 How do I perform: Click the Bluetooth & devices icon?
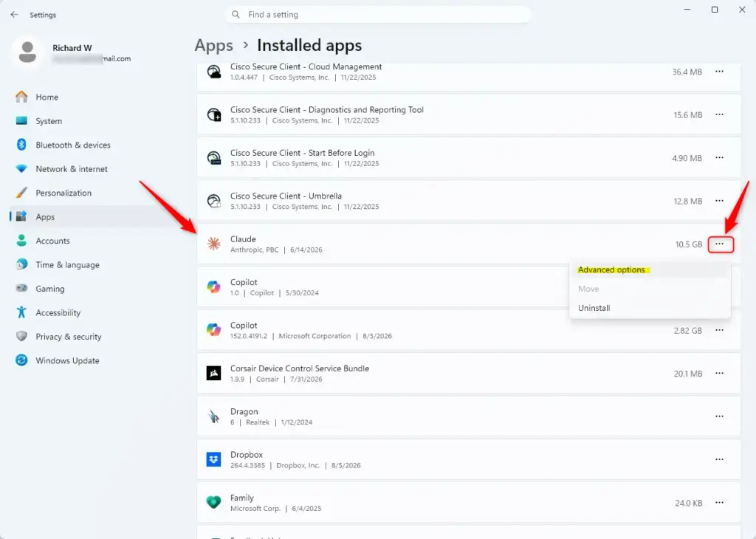[x=21, y=145]
